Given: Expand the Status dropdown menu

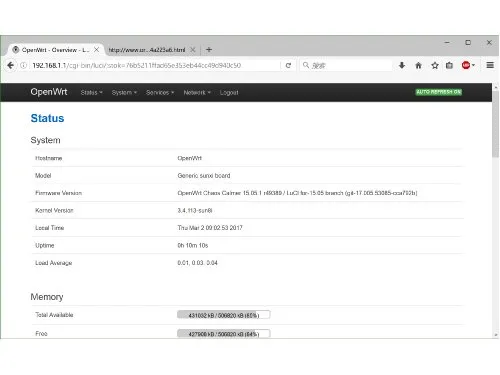Looking at the screenshot, I should tap(91, 92).
